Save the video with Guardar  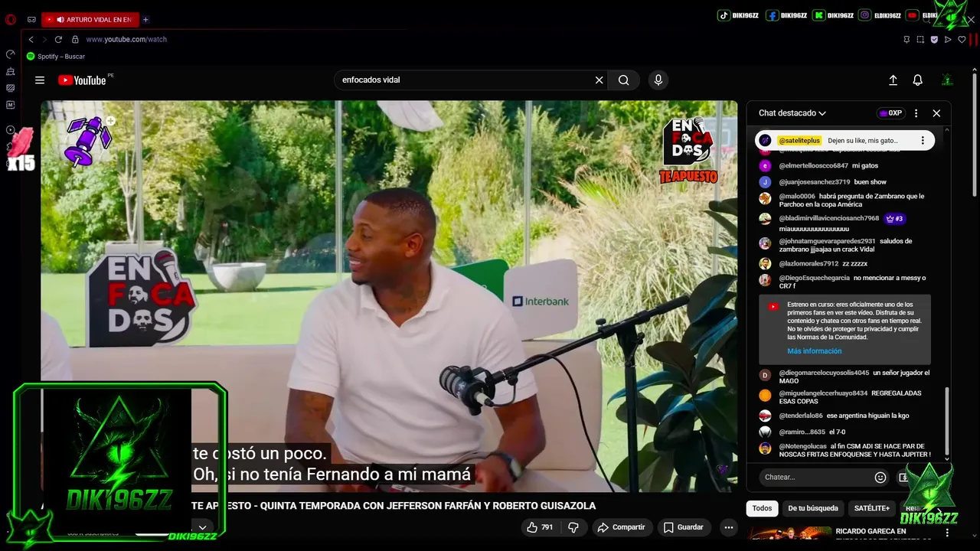(x=683, y=527)
